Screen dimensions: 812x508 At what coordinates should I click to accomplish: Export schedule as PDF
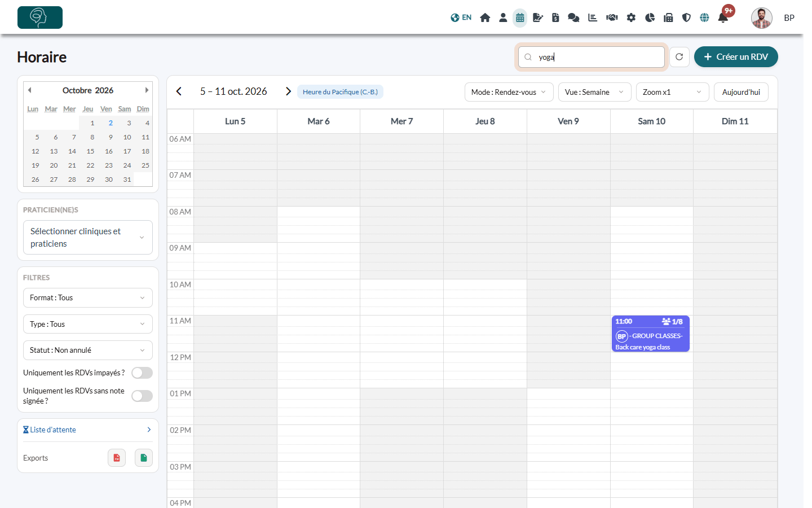[x=117, y=458]
